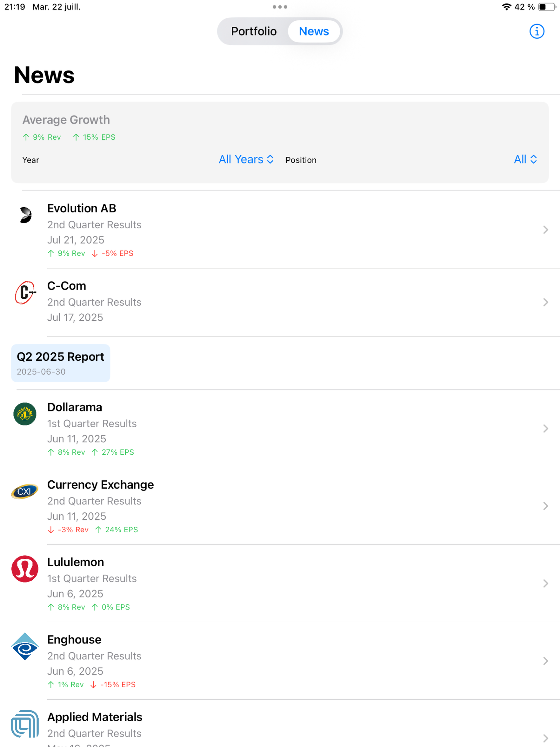The height and width of the screenshot is (747, 560).
Task: Tap the Jul 17, 2025 date
Action: (x=75, y=317)
